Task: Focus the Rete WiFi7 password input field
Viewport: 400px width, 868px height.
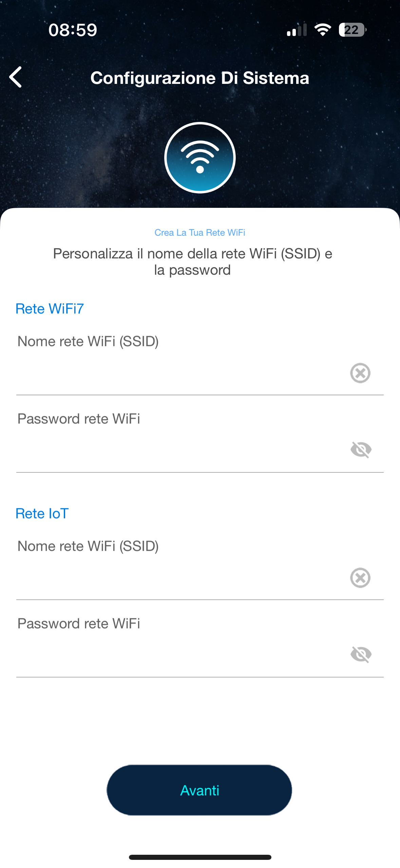Action: coord(176,450)
